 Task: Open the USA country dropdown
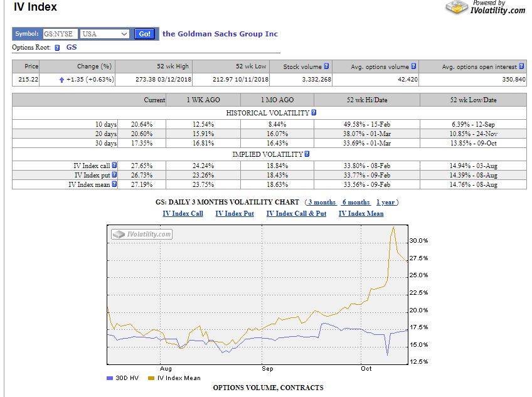[105, 34]
